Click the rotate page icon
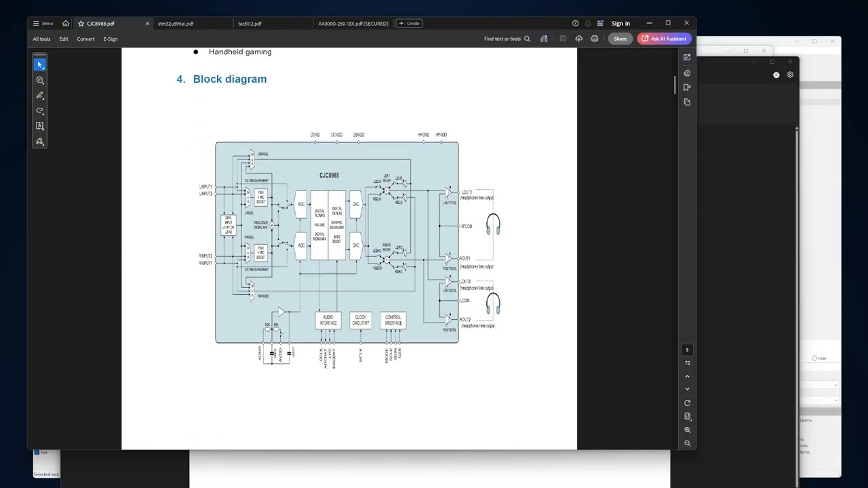This screenshot has height=488, width=868. [x=687, y=403]
